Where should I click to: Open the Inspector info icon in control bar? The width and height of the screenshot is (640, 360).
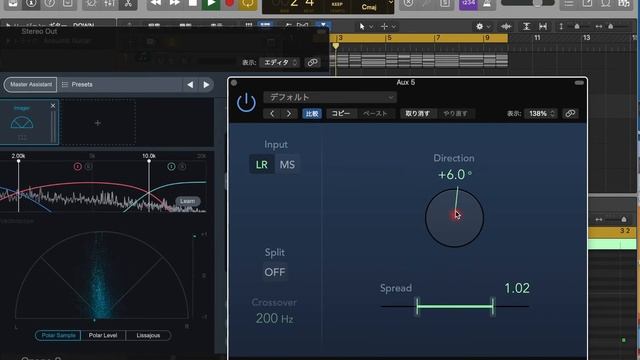(x=31, y=3)
